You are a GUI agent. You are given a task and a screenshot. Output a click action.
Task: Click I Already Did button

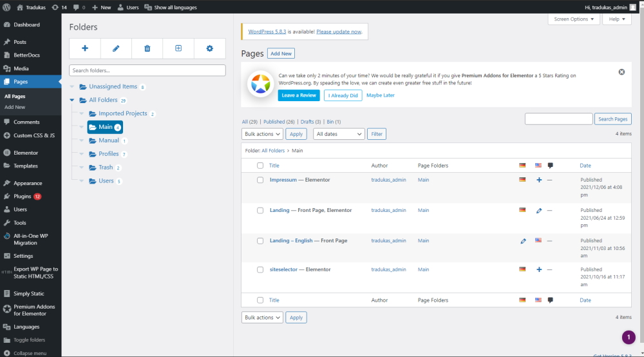pos(343,95)
